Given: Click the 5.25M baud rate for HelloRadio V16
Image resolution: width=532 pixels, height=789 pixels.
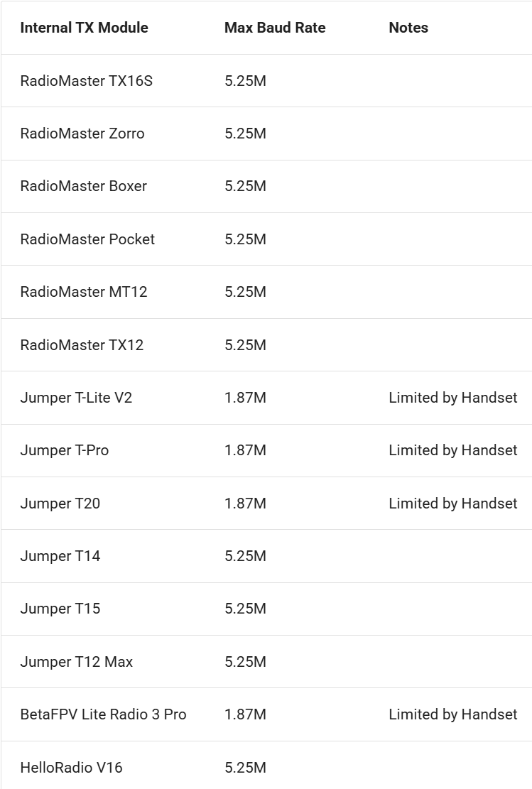Looking at the screenshot, I should coord(245,768).
